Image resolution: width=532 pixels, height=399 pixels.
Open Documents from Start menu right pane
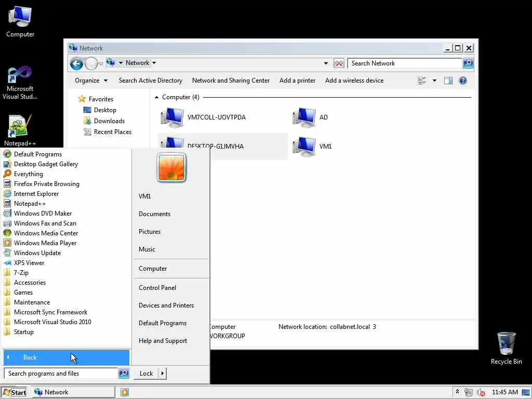point(154,214)
